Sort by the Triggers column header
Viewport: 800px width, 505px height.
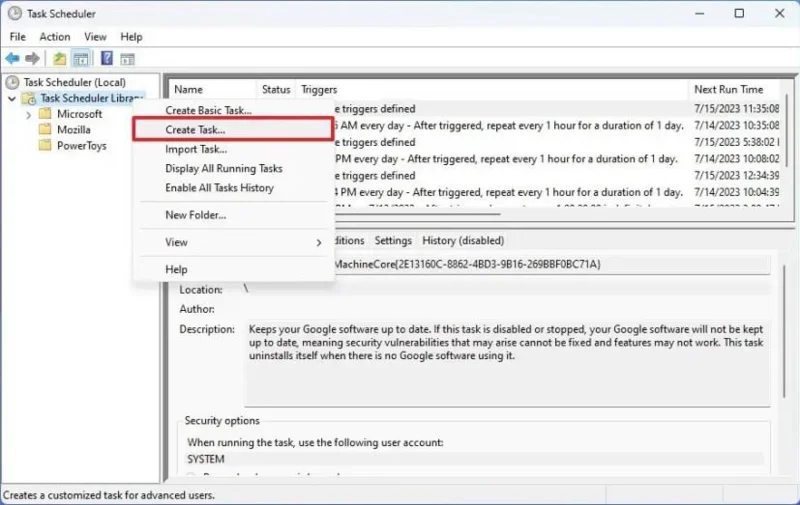[x=492, y=89]
